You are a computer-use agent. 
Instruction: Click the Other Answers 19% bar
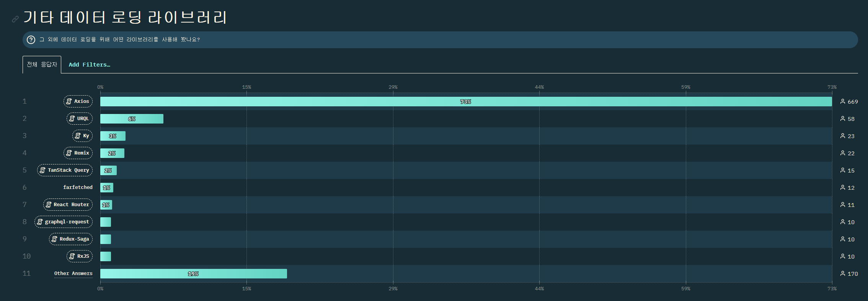194,273
